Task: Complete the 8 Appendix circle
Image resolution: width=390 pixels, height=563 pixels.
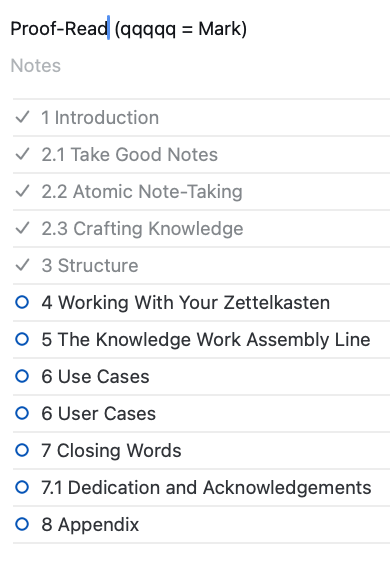Action: tap(22, 524)
